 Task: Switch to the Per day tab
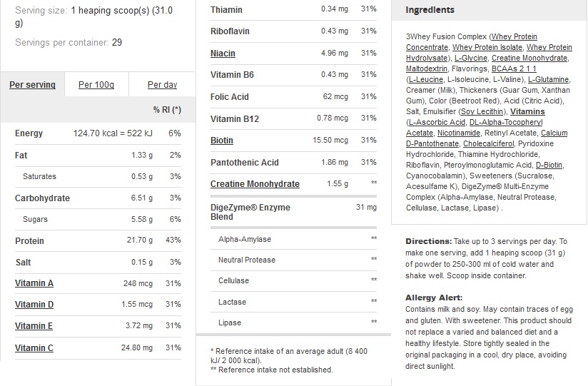[162, 85]
